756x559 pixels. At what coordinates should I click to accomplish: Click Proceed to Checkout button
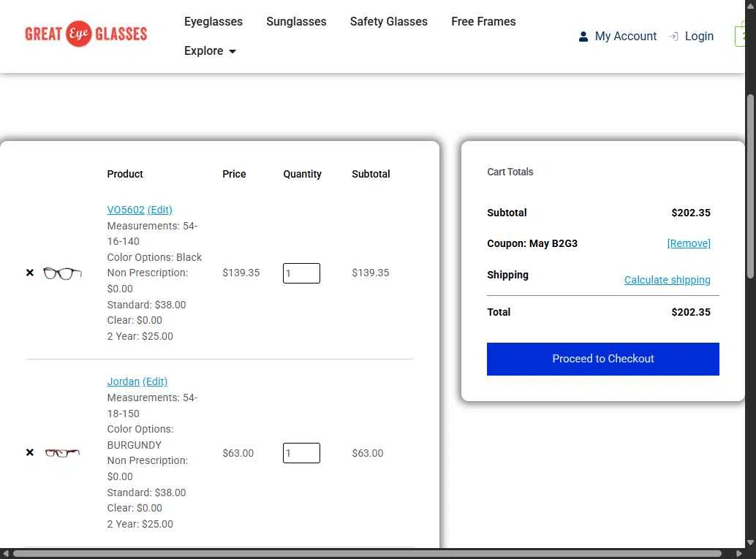point(602,359)
